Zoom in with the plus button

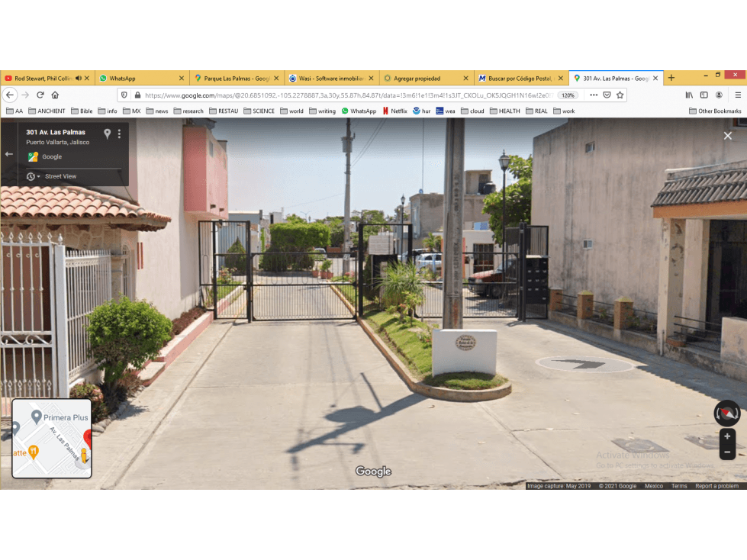[727, 436]
